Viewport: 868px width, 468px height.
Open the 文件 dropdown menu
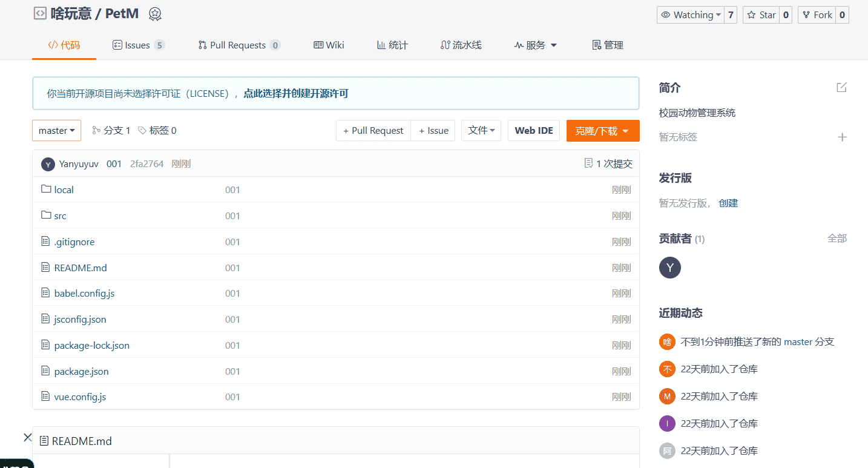point(481,131)
